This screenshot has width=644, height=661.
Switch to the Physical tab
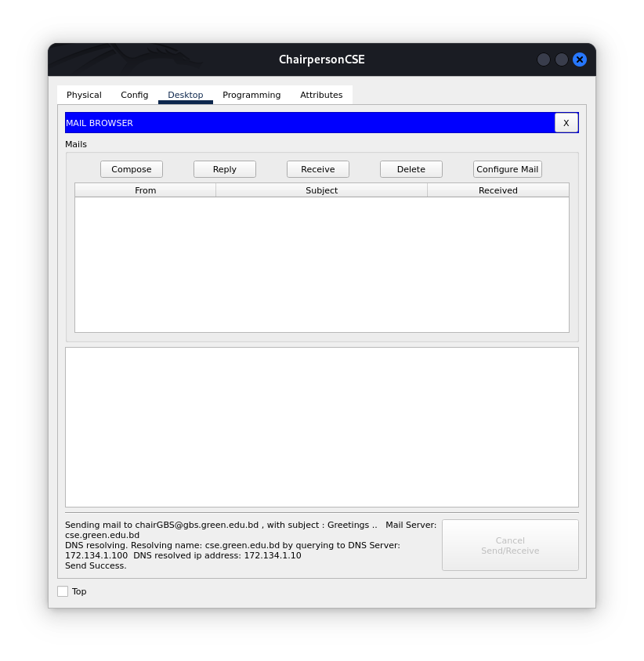(x=84, y=95)
